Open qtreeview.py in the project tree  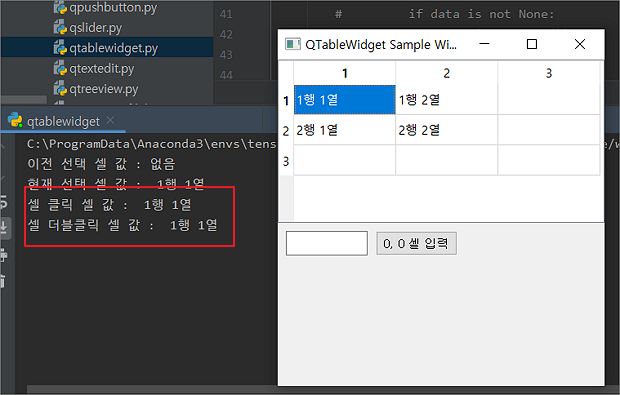pos(104,89)
